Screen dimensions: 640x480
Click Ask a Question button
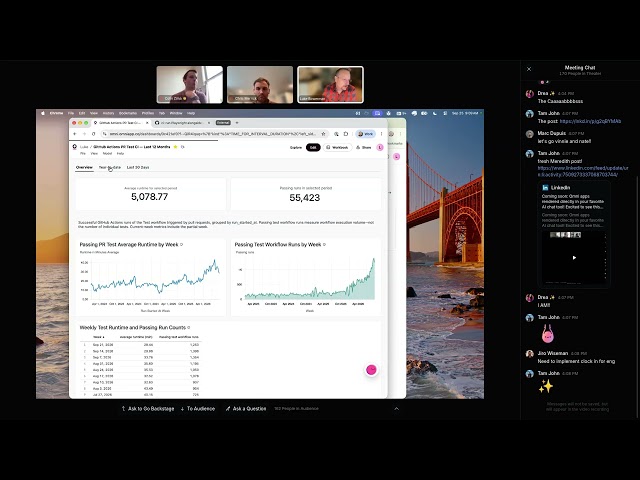pos(246,409)
